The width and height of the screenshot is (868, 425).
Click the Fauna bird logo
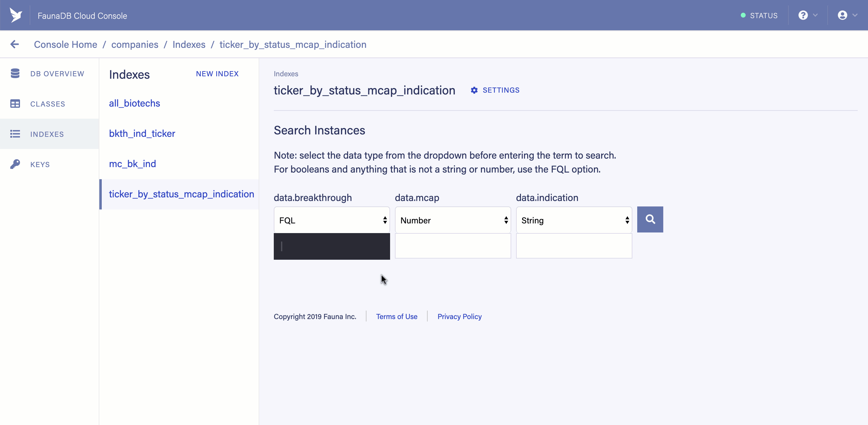coord(16,15)
